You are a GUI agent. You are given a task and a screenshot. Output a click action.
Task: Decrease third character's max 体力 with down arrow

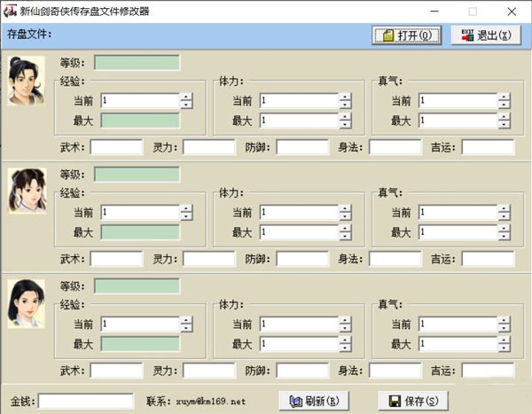point(345,348)
